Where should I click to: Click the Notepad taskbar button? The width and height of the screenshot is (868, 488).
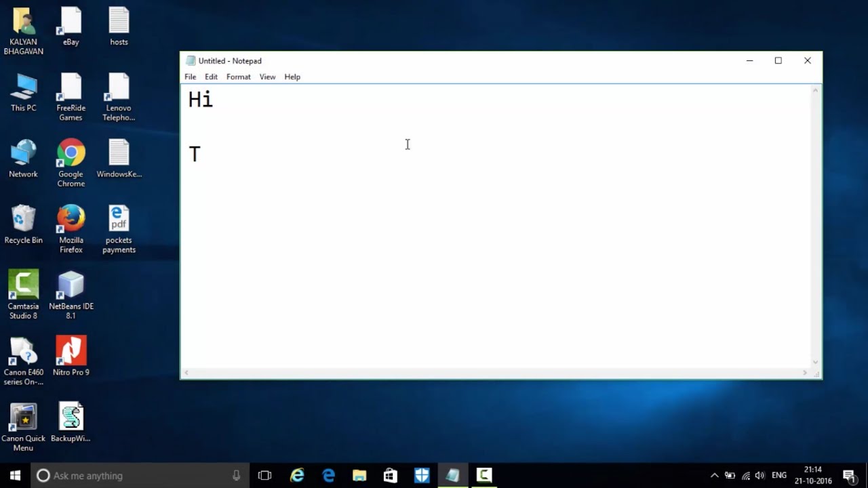(x=453, y=475)
